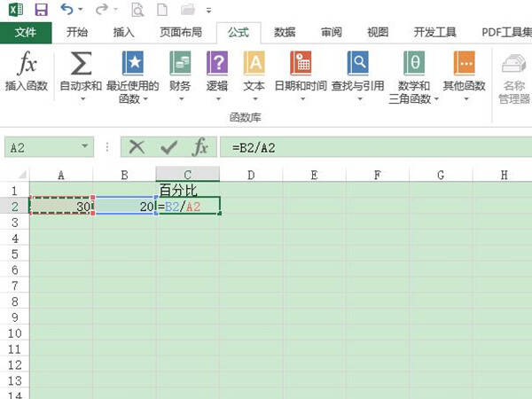Save the workbook with floppy disk icon

[41, 10]
